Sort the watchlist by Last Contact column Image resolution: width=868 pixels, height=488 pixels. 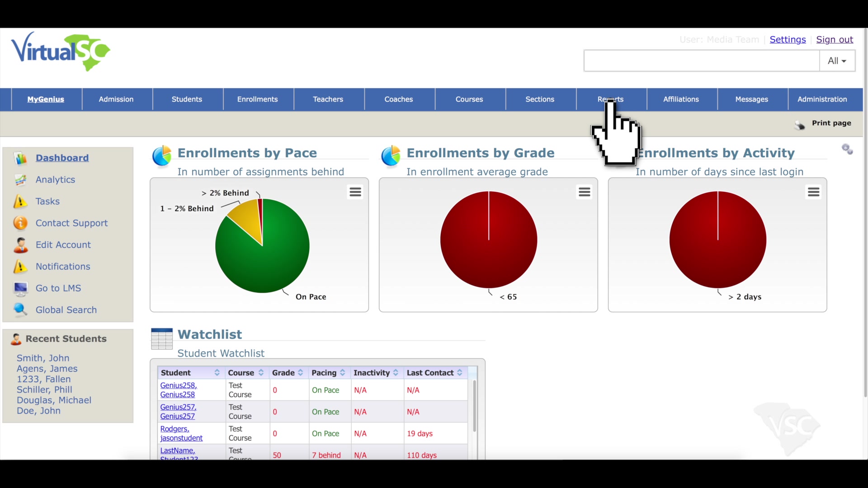[435, 373]
